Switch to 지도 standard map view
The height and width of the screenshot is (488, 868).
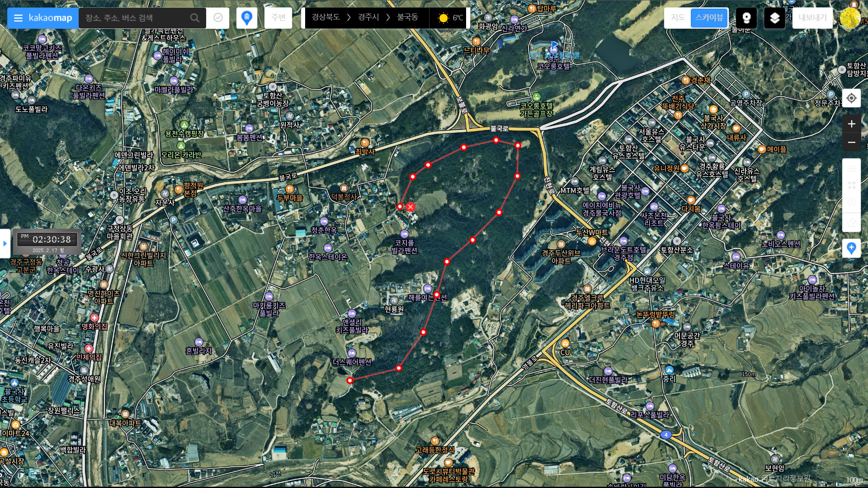(677, 18)
